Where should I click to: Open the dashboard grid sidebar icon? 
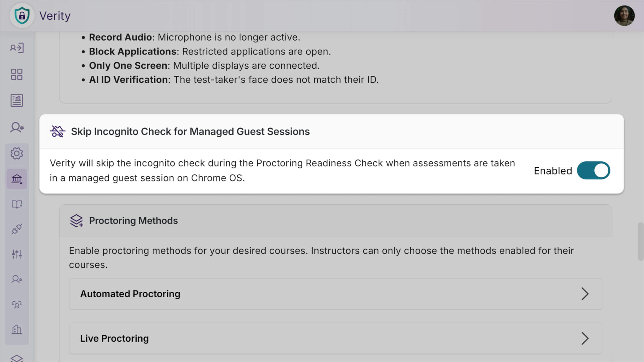click(17, 74)
